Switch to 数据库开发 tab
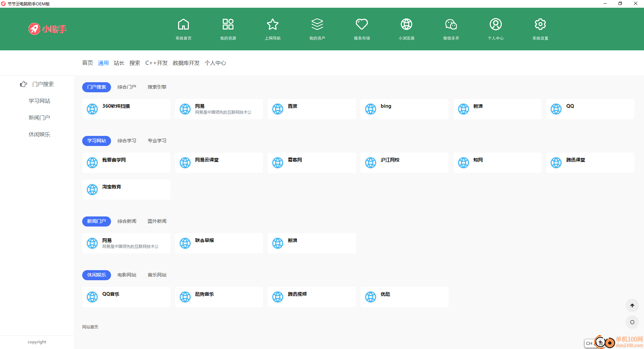Image resolution: width=644 pixels, height=349 pixels. coord(186,63)
